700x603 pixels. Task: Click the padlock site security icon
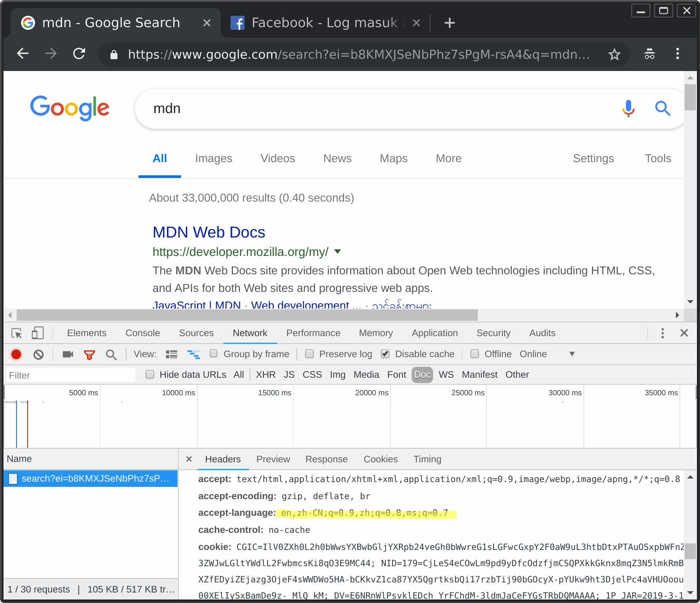(x=114, y=54)
